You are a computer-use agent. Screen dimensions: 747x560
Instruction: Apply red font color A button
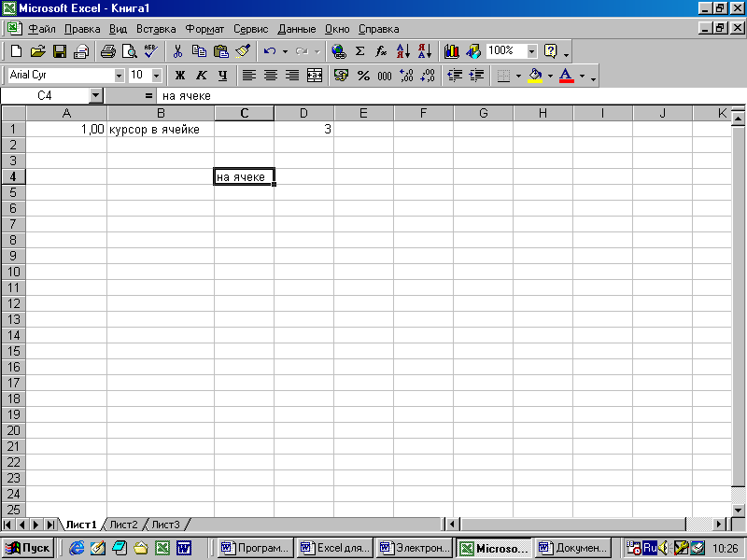click(567, 76)
